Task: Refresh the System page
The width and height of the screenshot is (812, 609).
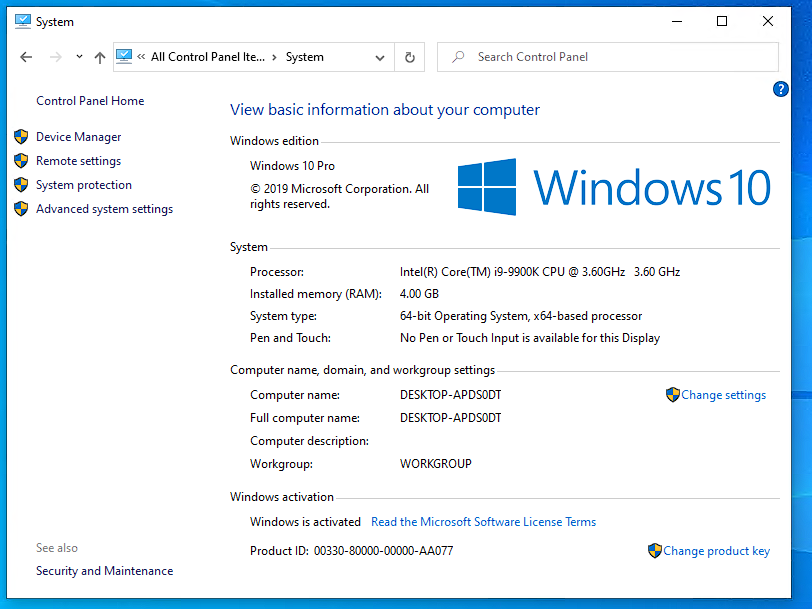Action: coord(410,57)
